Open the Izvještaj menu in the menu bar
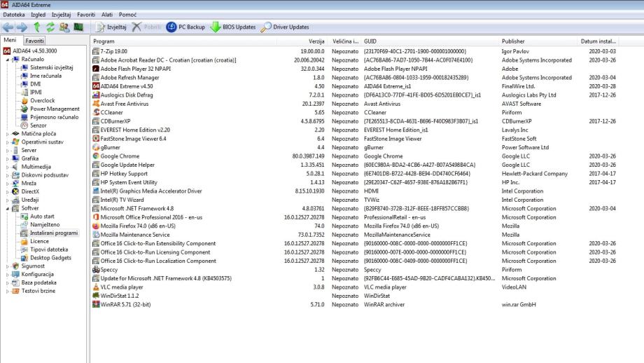The width and height of the screenshot is (644, 363). pos(61,15)
